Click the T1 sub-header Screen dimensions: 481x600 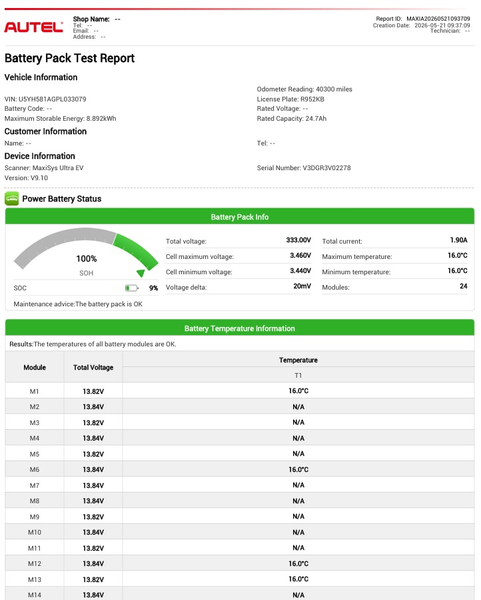click(298, 376)
